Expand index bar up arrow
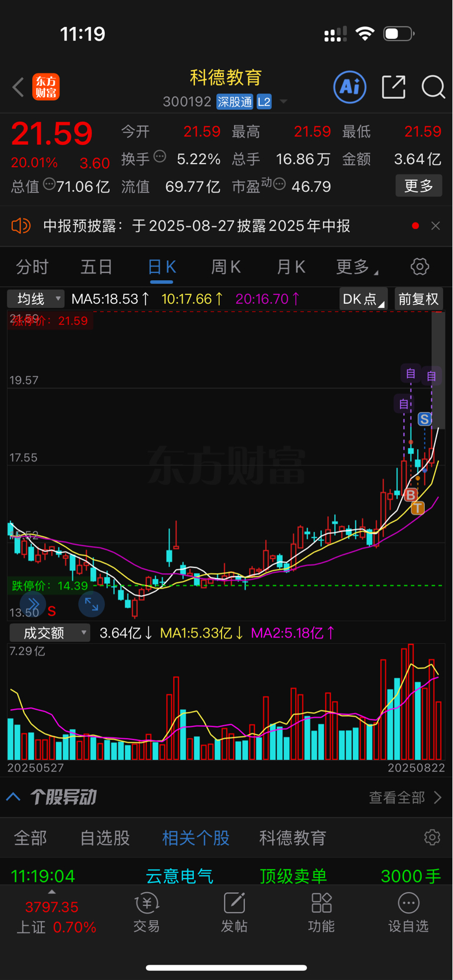453x980 pixels. pos(52,892)
